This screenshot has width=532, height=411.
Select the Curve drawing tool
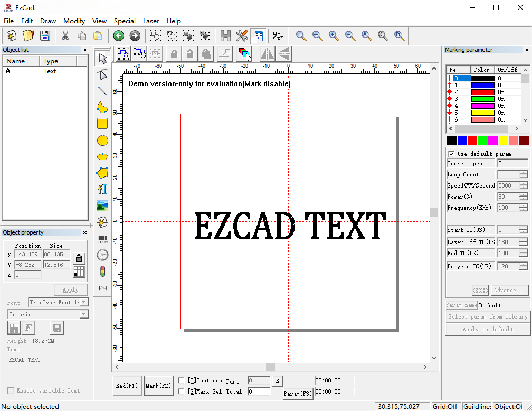(102, 107)
